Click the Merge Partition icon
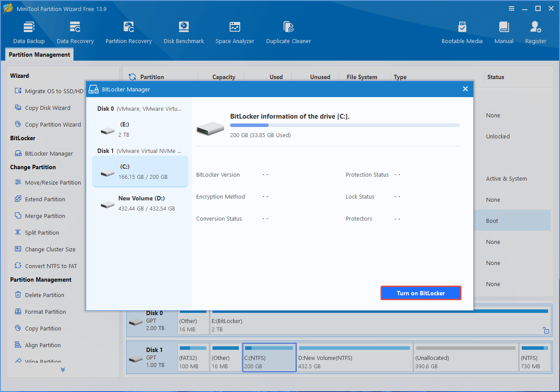This screenshot has width=560, height=392. [x=18, y=216]
